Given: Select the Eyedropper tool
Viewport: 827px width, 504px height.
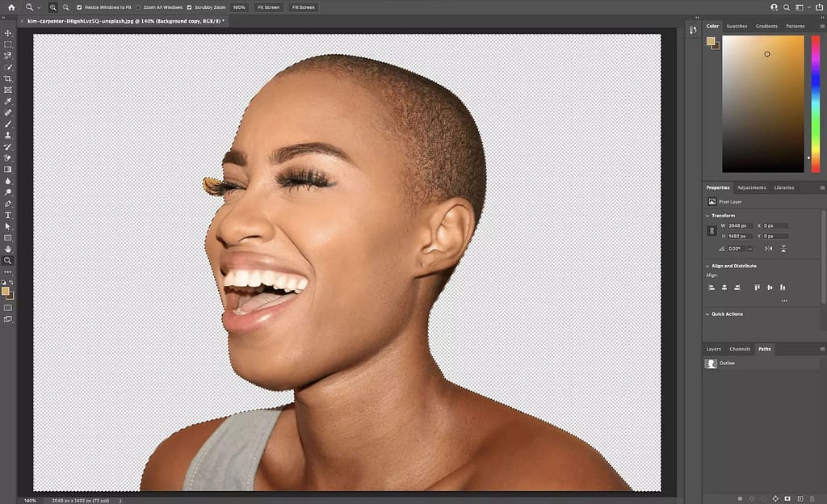Looking at the screenshot, I should coord(8,100).
